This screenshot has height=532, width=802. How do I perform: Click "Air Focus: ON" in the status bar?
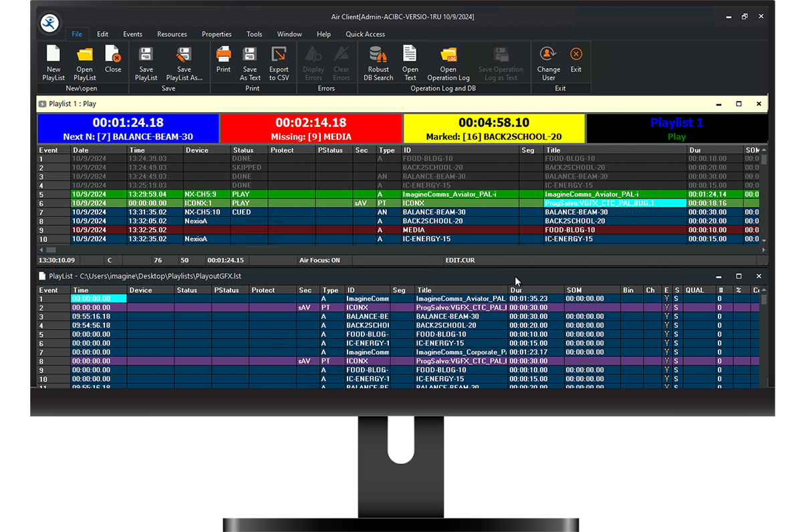coord(319,260)
